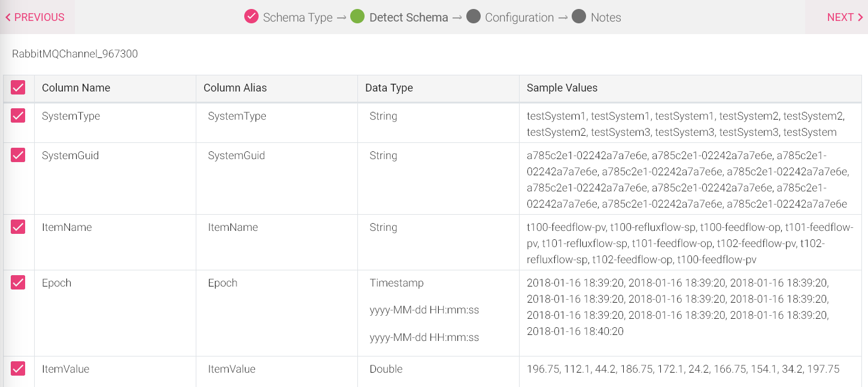Deselect the SystemGuid column checkbox
This screenshot has width=868, height=387.
[x=19, y=155]
